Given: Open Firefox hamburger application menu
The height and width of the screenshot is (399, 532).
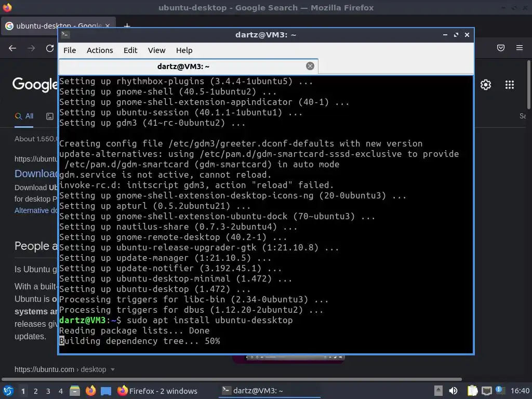Looking at the screenshot, I should (520, 48).
